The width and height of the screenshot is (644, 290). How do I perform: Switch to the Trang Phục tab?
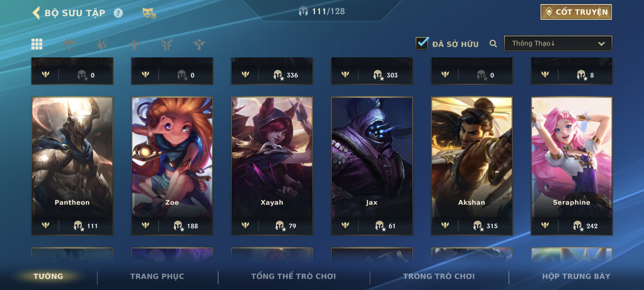pos(157,276)
